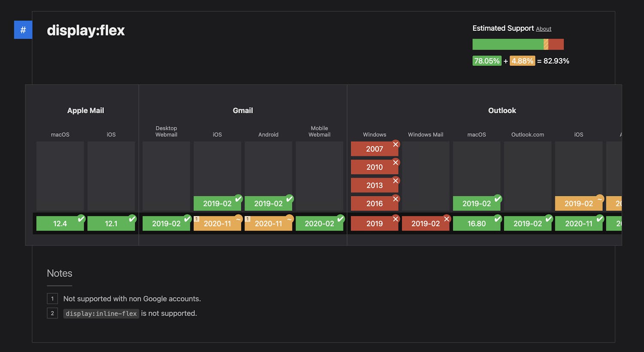Open the About link beside Estimated Support
The height and width of the screenshot is (352, 644).
tap(543, 29)
